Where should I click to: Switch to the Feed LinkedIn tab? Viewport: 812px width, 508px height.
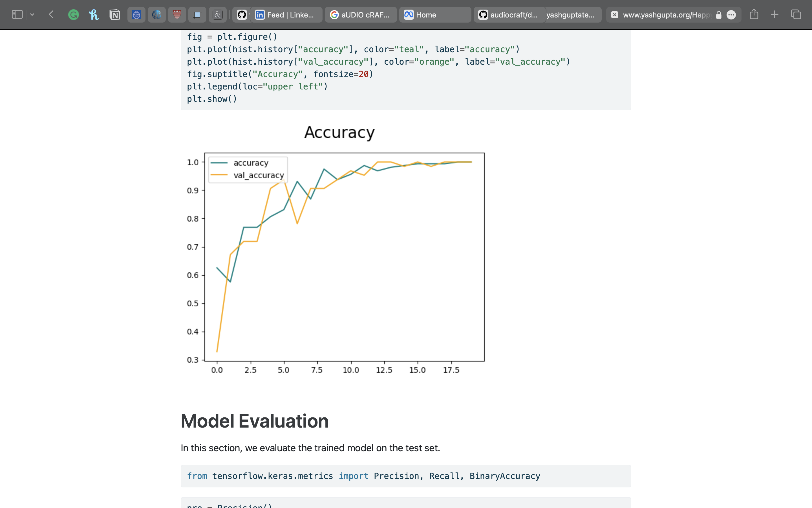coord(286,14)
